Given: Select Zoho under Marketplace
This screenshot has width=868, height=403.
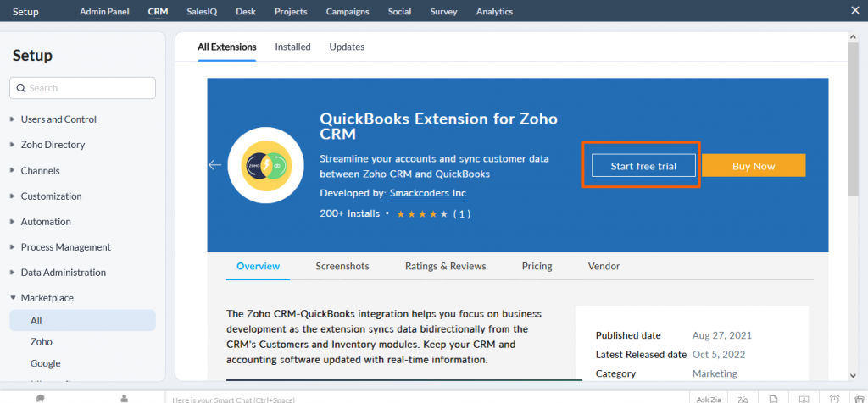Looking at the screenshot, I should [x=42, y=342].
